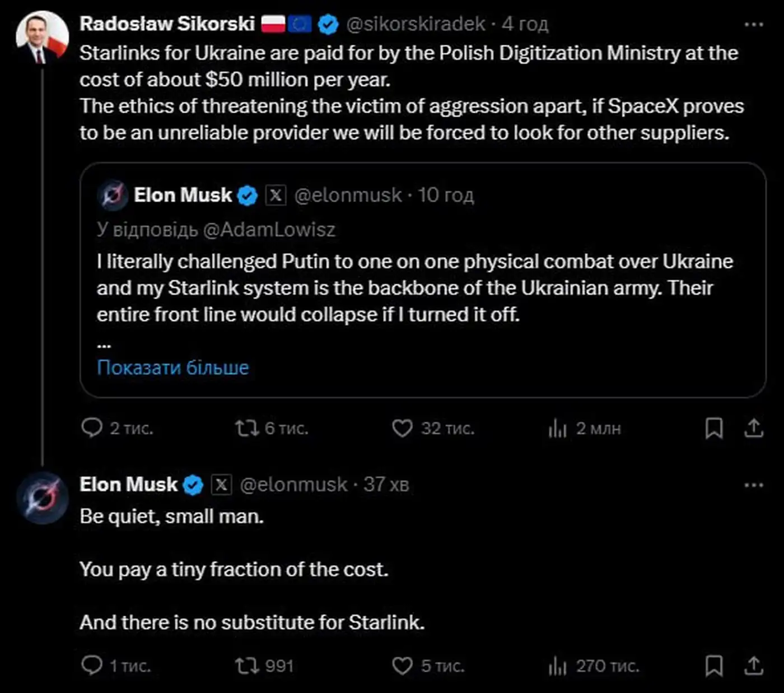The height and width of the screenshot is (693, 784).
Task: Click X affiliation badge beside Musk's reply name
Action: (x=221, y=485)
